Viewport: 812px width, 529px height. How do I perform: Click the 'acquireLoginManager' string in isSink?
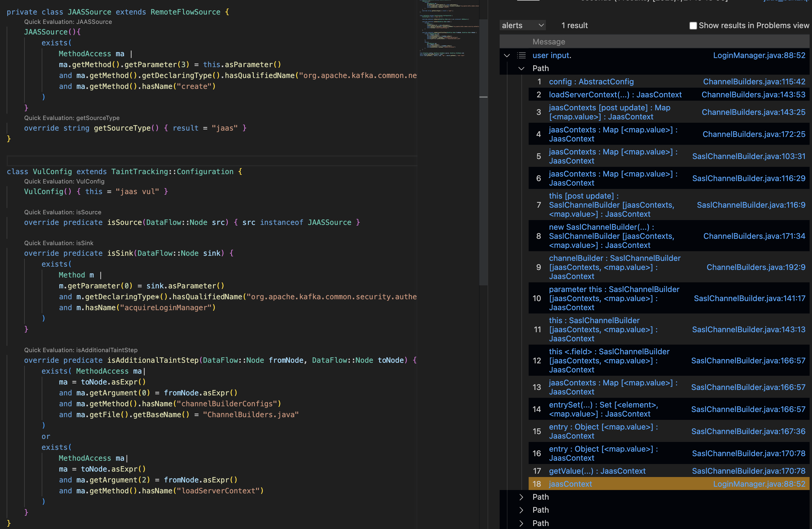(166, 308)
